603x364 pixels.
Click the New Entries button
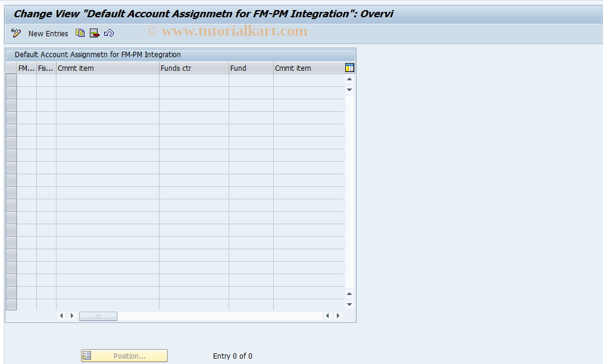coord(48,33)
